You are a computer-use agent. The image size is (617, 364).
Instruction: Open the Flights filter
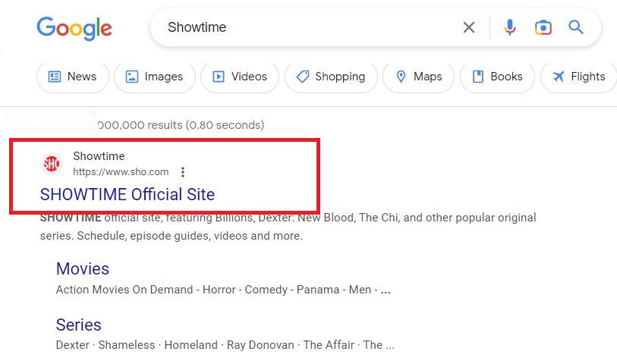pos(579,77)
